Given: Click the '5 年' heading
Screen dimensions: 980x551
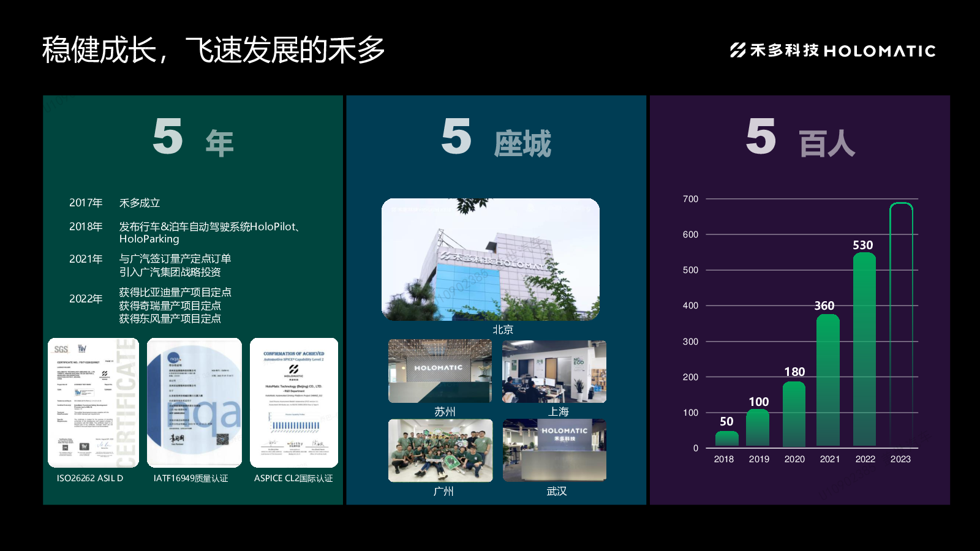Looking at the screenshot, I should (x=194, y=138).
